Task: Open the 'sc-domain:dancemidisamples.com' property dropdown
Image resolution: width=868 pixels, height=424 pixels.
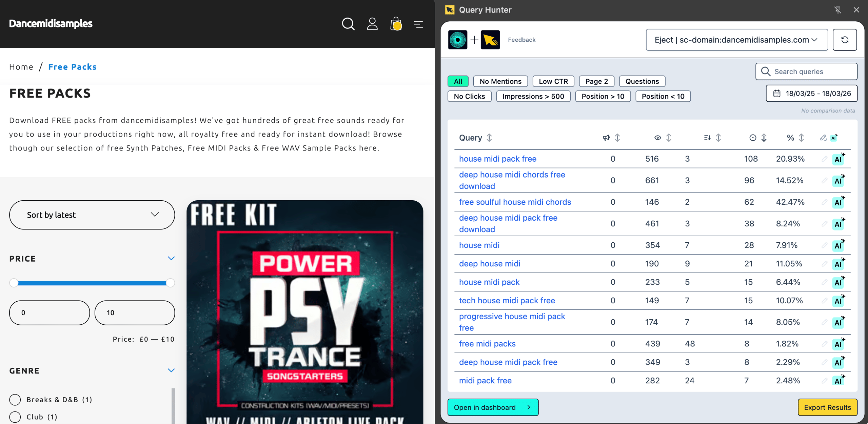Action: [x=736, y=40]
